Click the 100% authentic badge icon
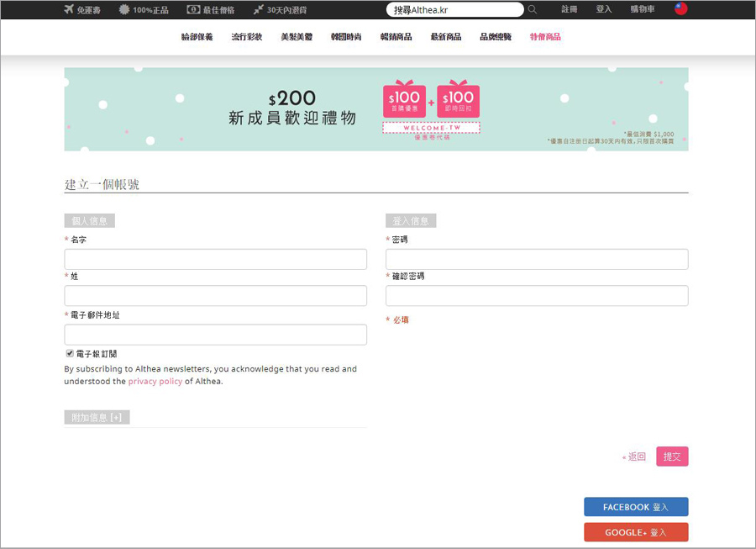 tap(124, 9)
